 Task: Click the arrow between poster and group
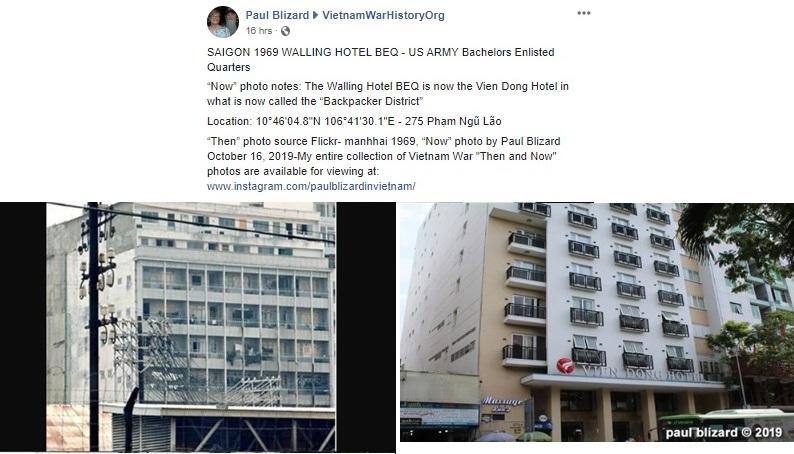[315, 15]
